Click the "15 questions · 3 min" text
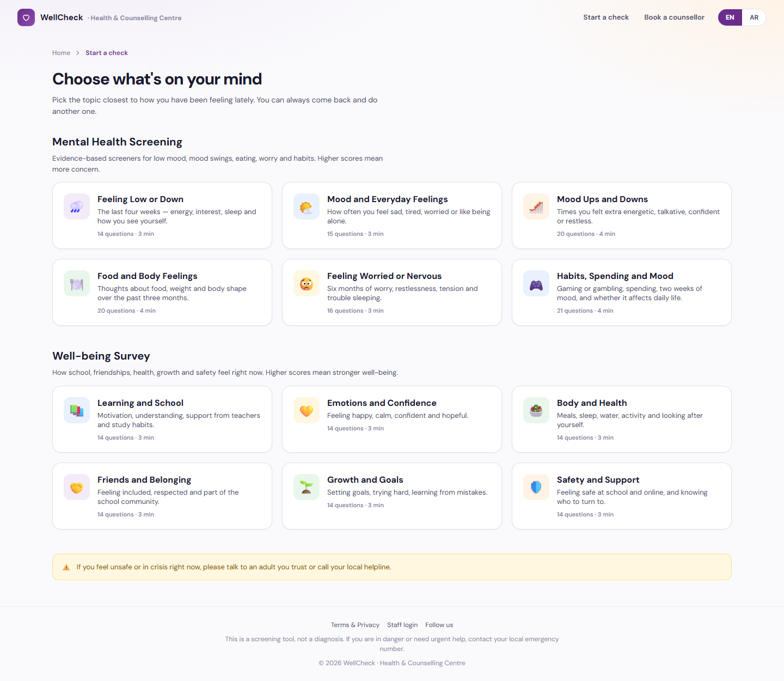Screen dimensions: 784x681 [x=356, y=234]
